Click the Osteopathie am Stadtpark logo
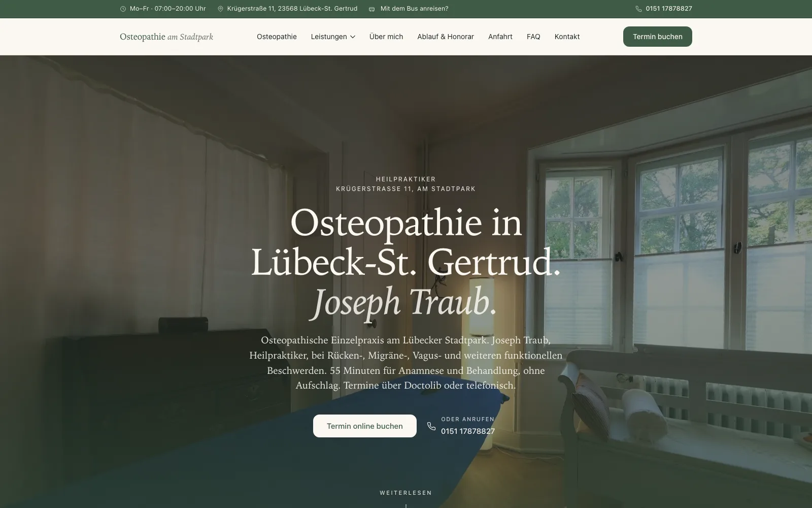Image resolution: width=812 pixels, height=508 pixels. [x=166, y=37]
